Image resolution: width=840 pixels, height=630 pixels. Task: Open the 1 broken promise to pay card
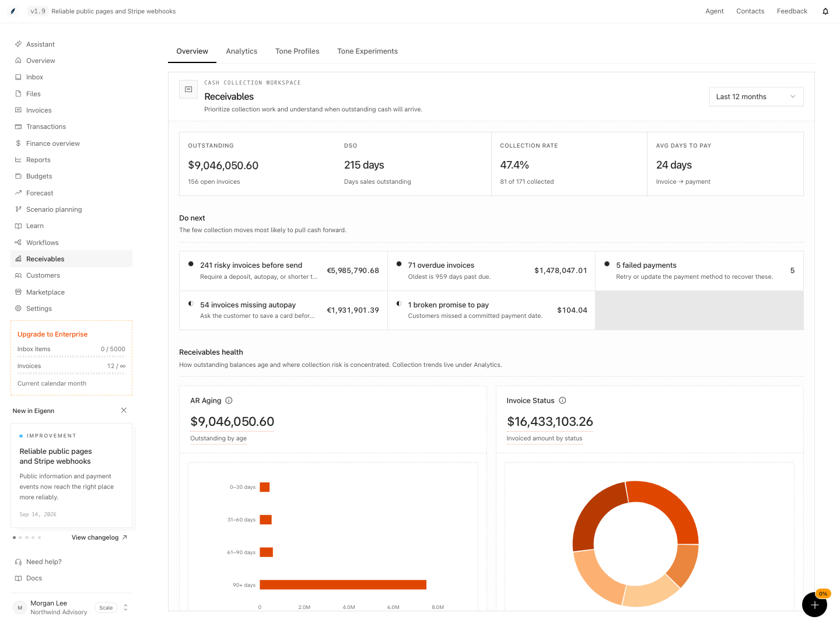tap(491, 310)
